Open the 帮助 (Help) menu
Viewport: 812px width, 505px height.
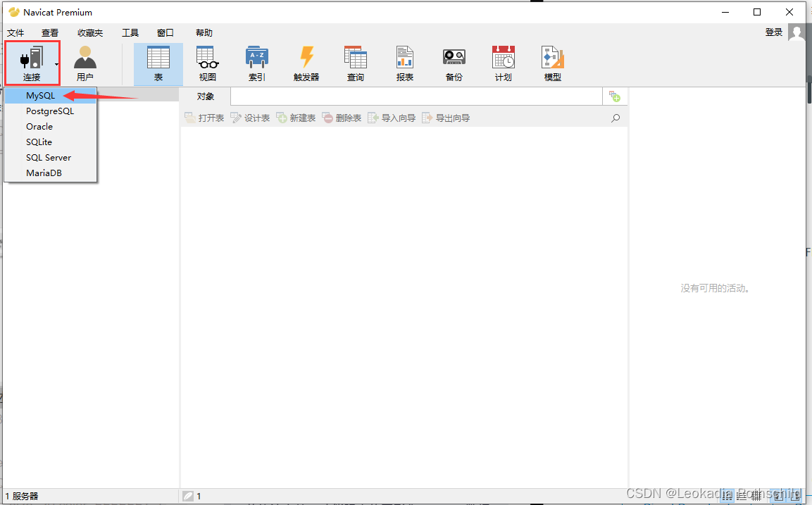204,32
